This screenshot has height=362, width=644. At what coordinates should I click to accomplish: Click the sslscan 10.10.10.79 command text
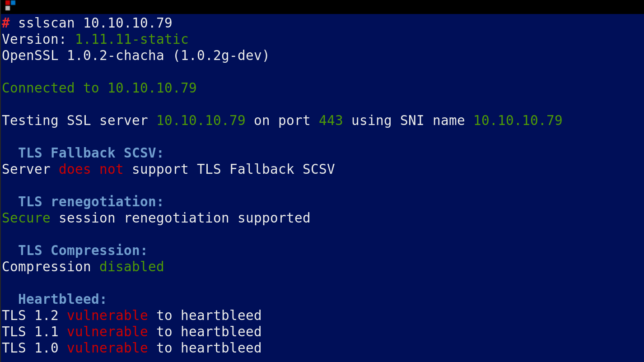pos(95,23)
